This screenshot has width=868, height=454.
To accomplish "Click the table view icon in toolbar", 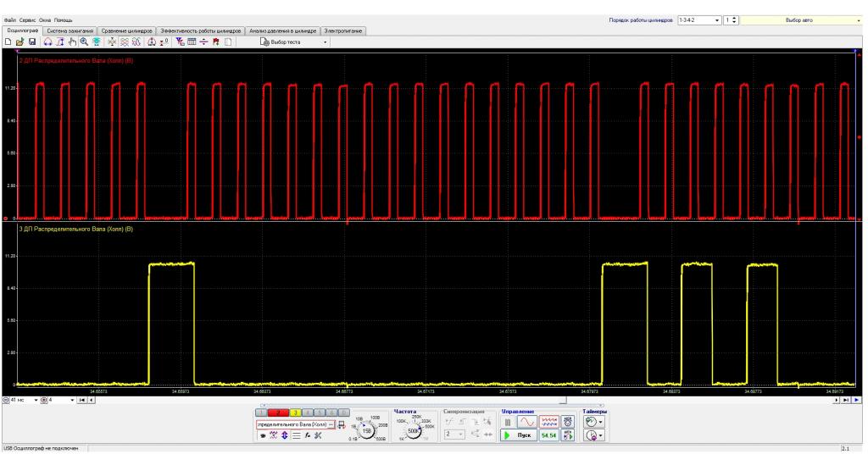I will (192, 42).
